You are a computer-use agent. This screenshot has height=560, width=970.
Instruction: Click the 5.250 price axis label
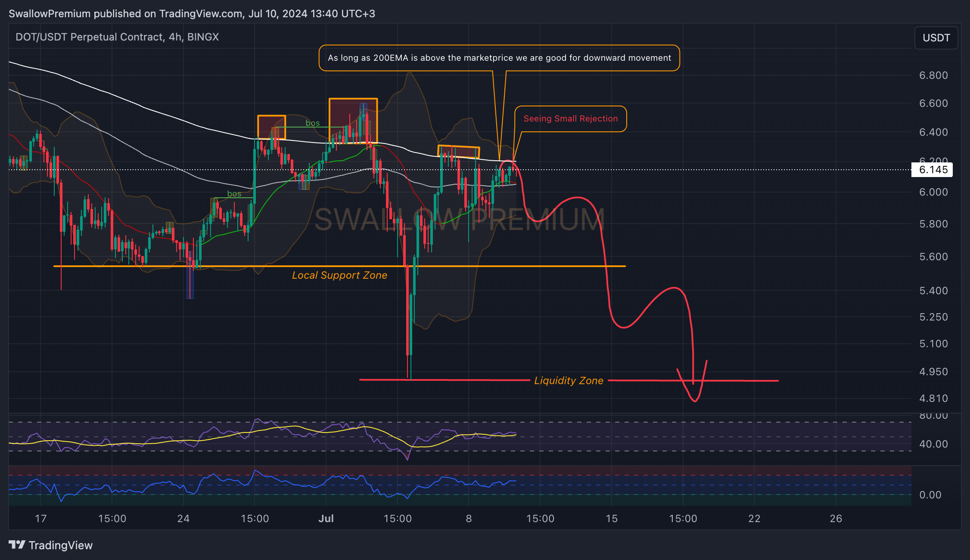pos(933,317)
